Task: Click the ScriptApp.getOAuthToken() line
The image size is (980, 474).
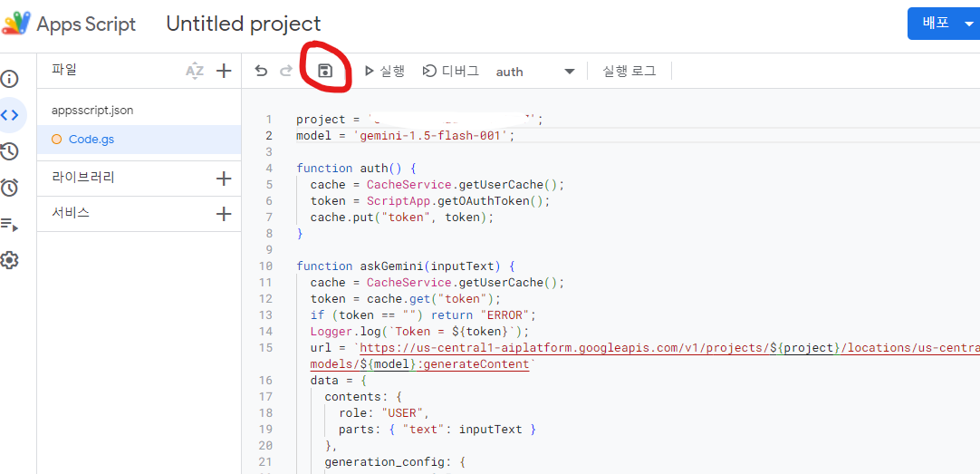Action: [430, 200]
